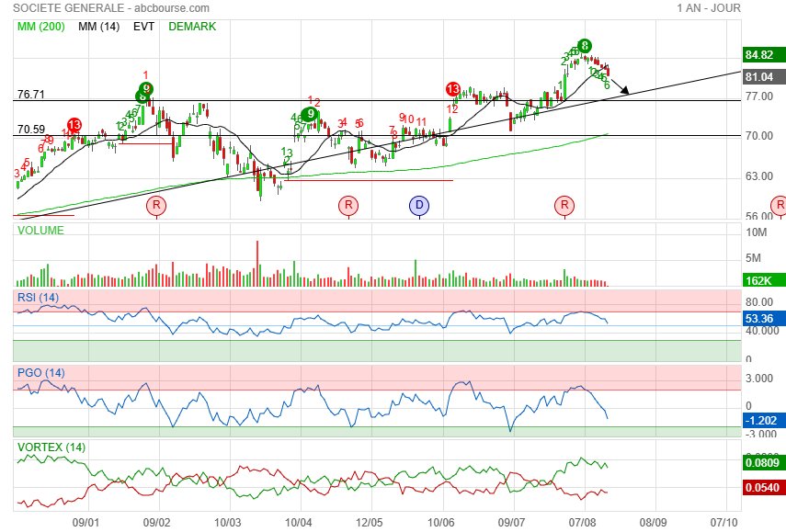
Task: Click the 77.00 price axis label
Action: pos(759,96)
